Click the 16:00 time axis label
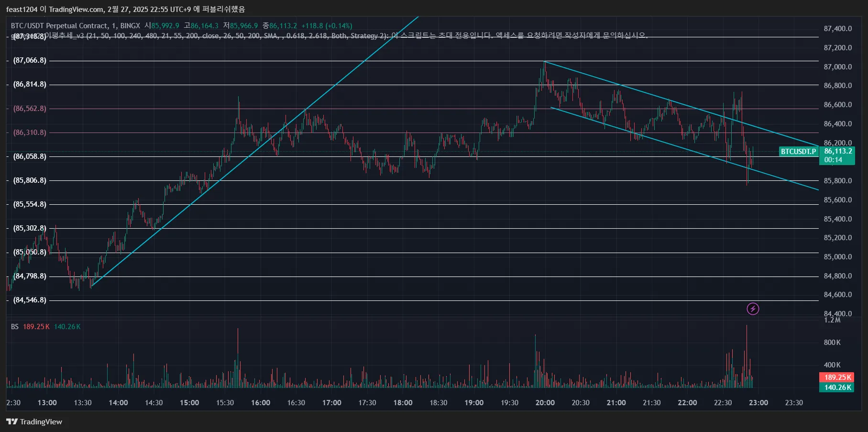This screenshot has width=868, height=432. pyautogui.click(x=261, y=403)
